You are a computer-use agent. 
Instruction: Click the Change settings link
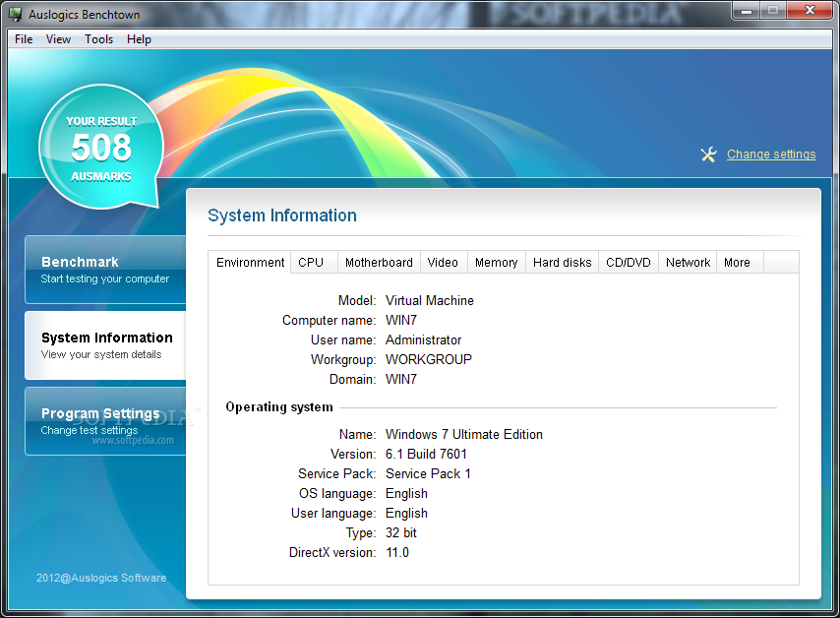pyautogui.click(x=771, y=154)
